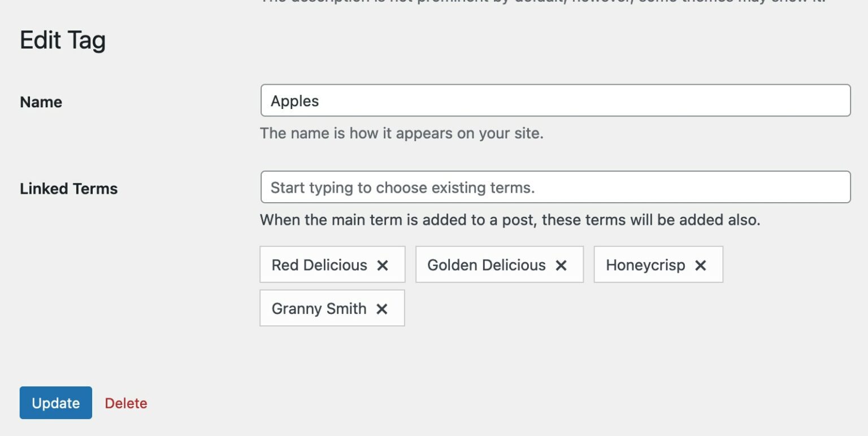Image resolution: width=868 pixels, height=436 pixels.
Task: Select the Honeycrisp term chip text
Action: click(x=645, y=265)
